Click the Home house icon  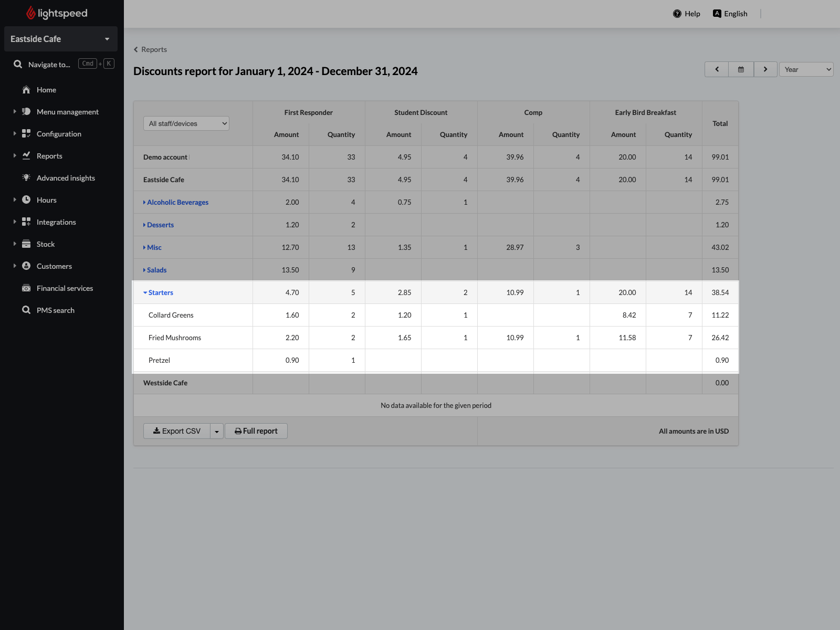tap(26, 90)
